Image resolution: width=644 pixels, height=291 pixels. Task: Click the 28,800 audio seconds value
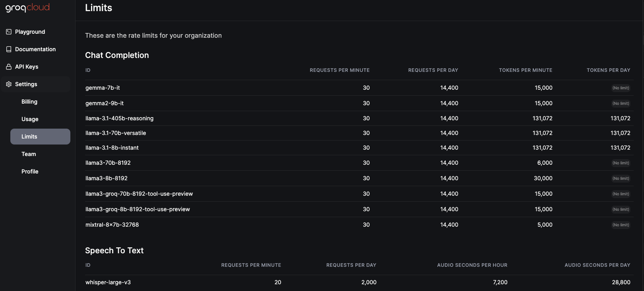[621, 282]
